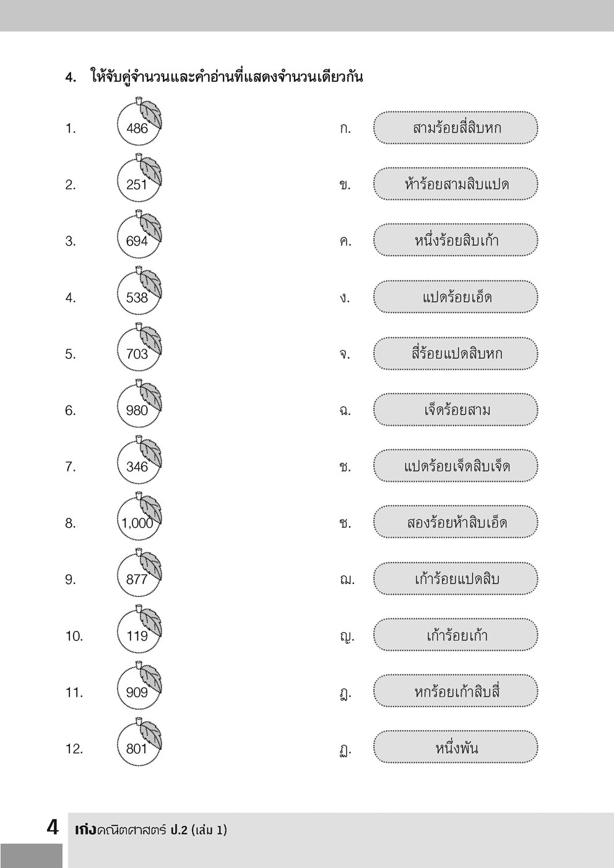Click the แปดร้อยเอ็ด answer box

coord(456,297)
